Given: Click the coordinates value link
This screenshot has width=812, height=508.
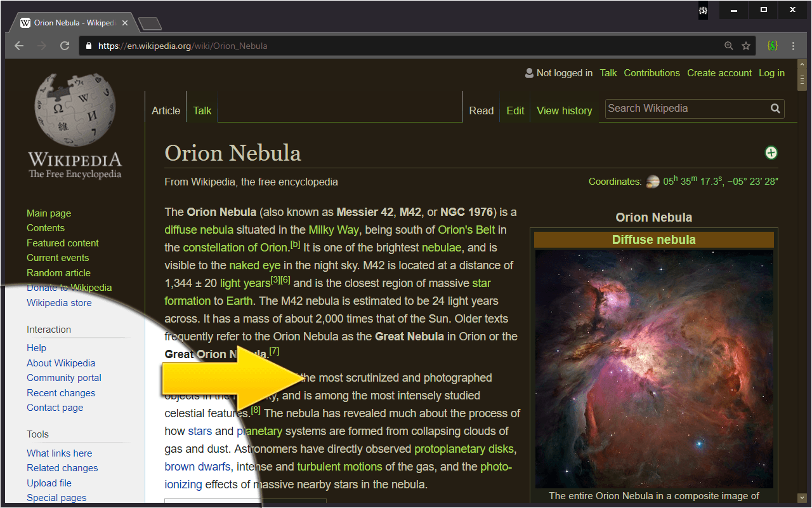Looking at the screenshot, I should pyautogui.click(x=721, y=182).
